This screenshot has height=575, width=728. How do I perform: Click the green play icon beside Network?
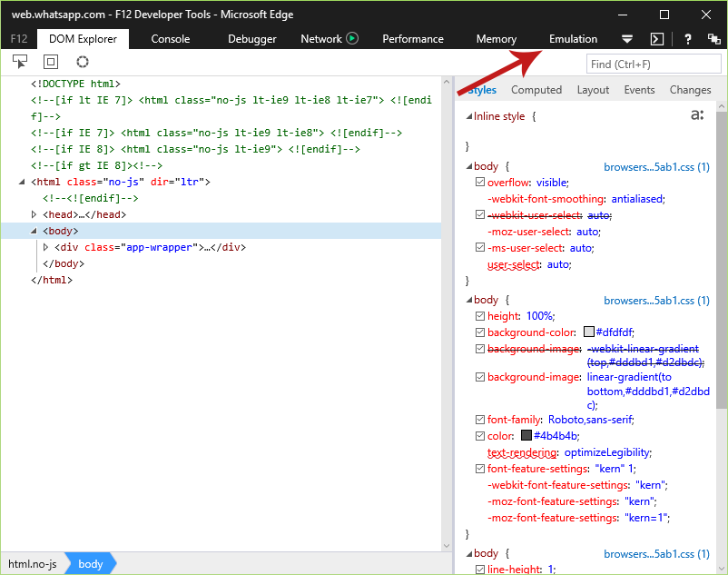click(352, 38)
